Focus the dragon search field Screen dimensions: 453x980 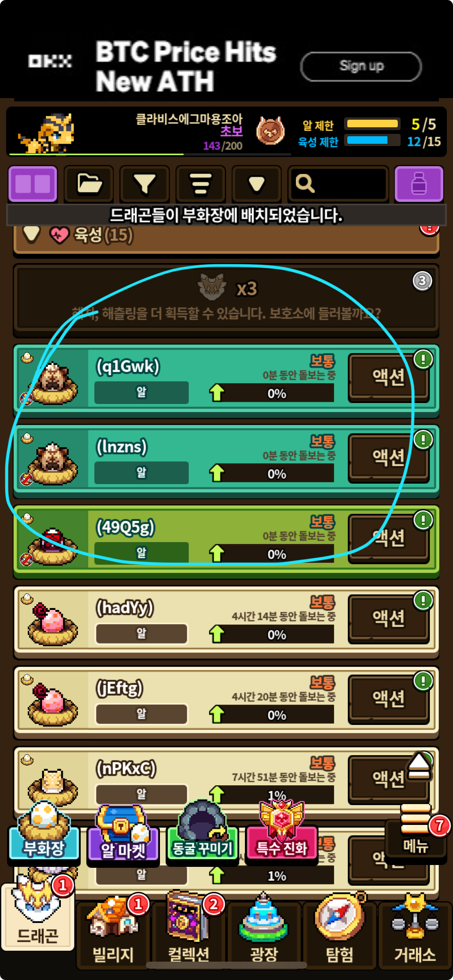[338, 184]
